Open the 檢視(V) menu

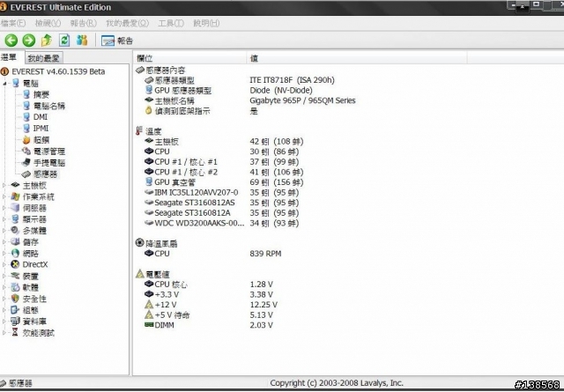(x=48, y=23)
